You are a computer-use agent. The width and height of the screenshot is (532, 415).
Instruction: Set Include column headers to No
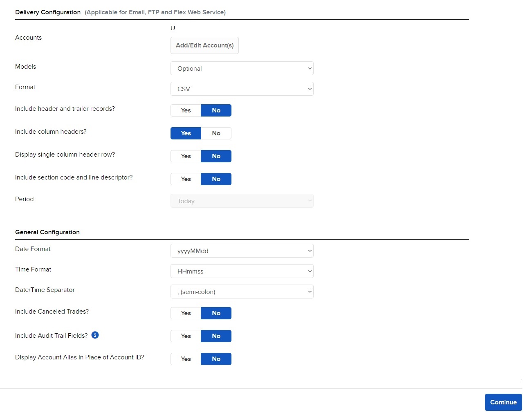point(216,133)
